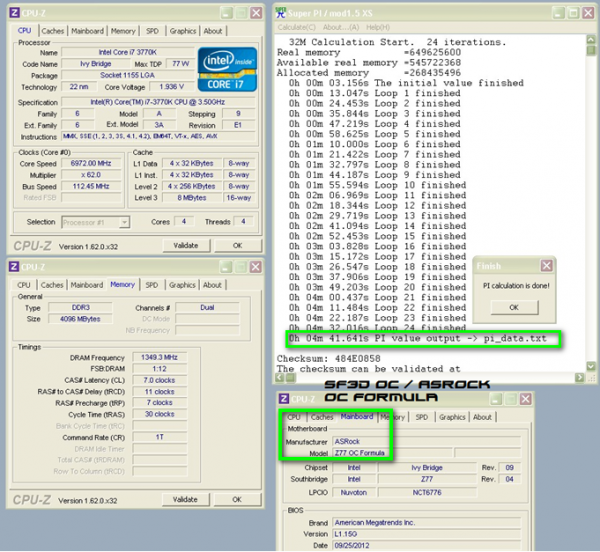Viewport: 600px width, 552px height.
Task: Click the CPU-Z logo icon in Memory window title bar
Action: [14, 266]
